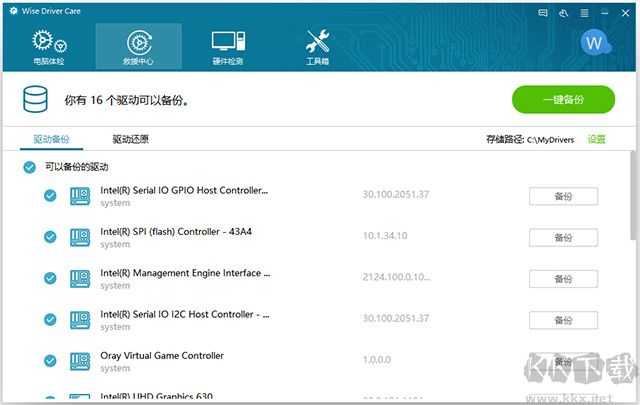Image resolution: width=640 pixels, height=405 pixels.
Task: Click device icon of Serial IO I2C Host Controller
Action: [x=80, y=320]
